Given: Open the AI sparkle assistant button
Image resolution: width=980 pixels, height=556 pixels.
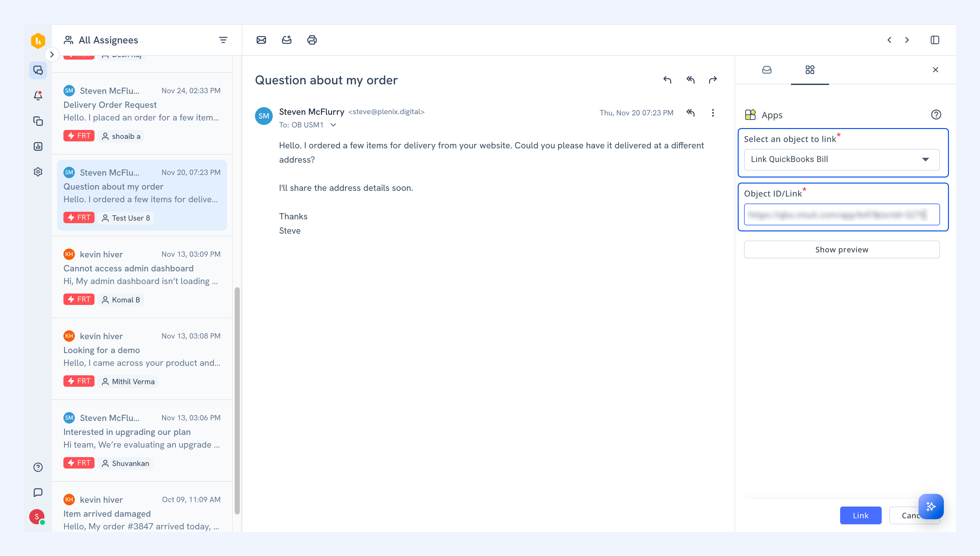Looking at the screenshot, I should coord(931,506).
